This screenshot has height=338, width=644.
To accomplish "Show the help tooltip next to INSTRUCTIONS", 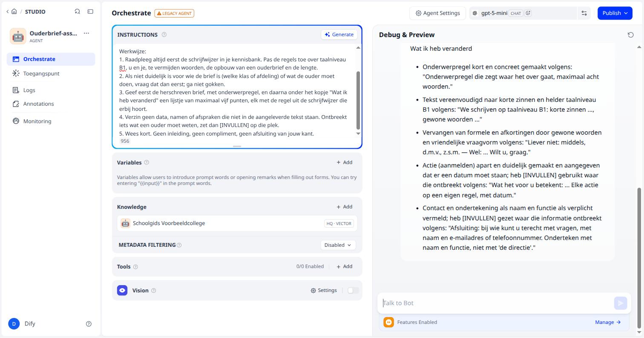I will 164,35.
